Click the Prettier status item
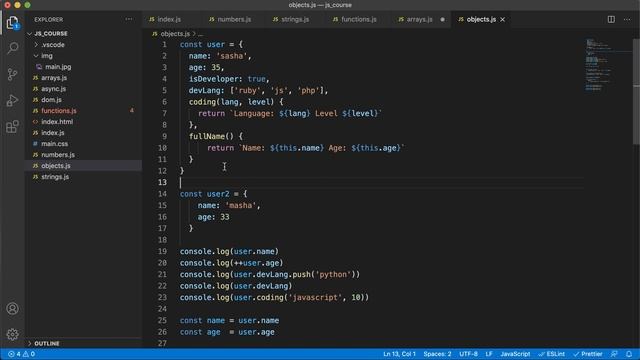The width and height of the screenshot is (640, 360). (588, 354)
